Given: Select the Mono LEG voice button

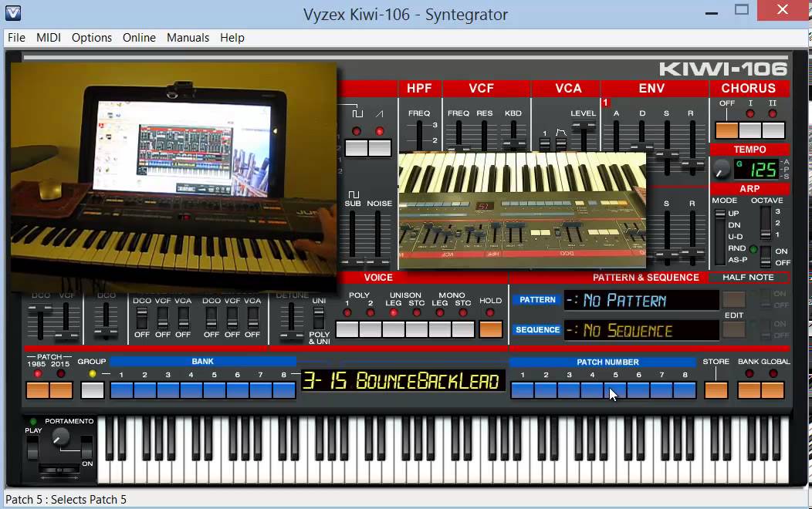Looking at the screenshot, I should (440, 329).
